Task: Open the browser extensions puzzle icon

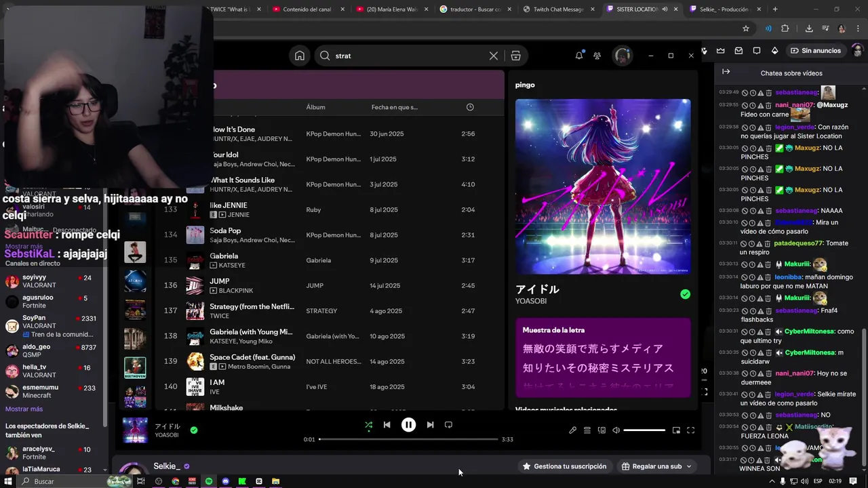Action: click(785, 28)
